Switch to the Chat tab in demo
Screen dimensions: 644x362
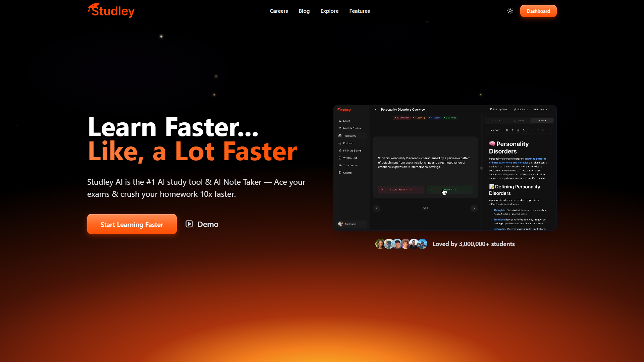496,121
